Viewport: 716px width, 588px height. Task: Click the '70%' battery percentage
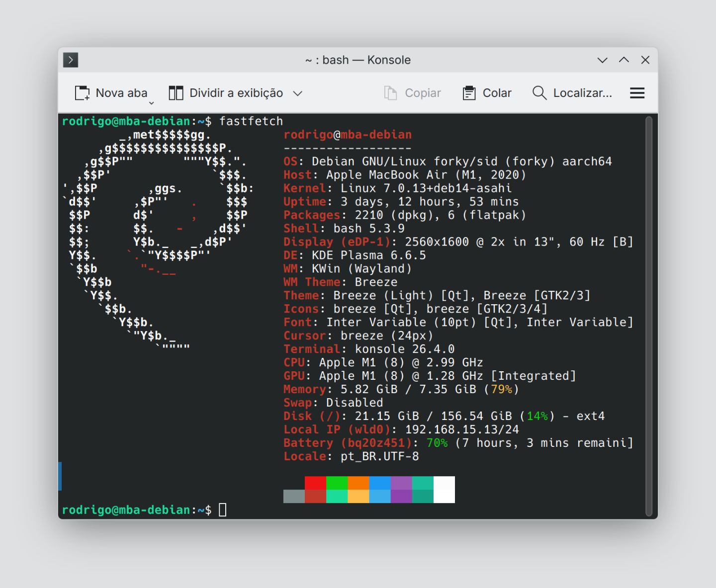point(437,443)
